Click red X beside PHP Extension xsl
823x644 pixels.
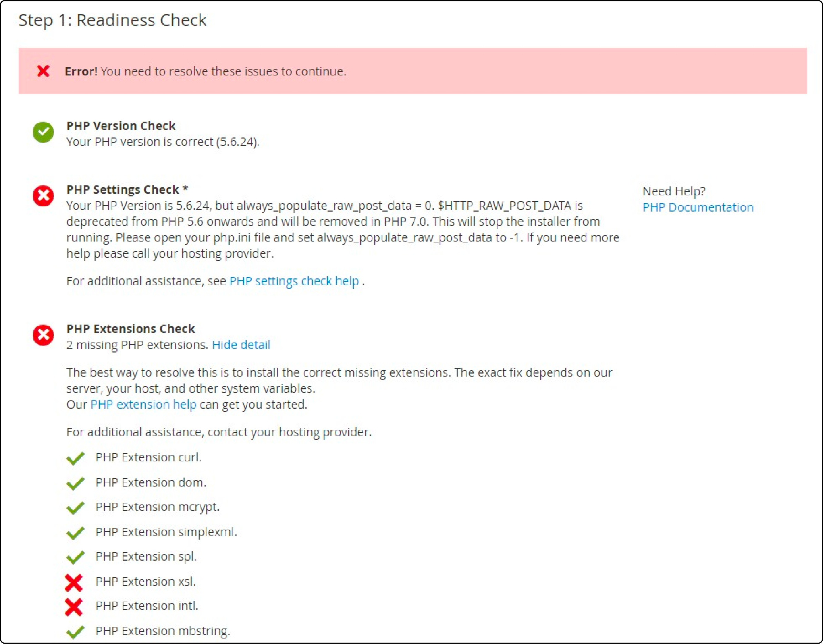pyautogui.click(x=74, y=583)
